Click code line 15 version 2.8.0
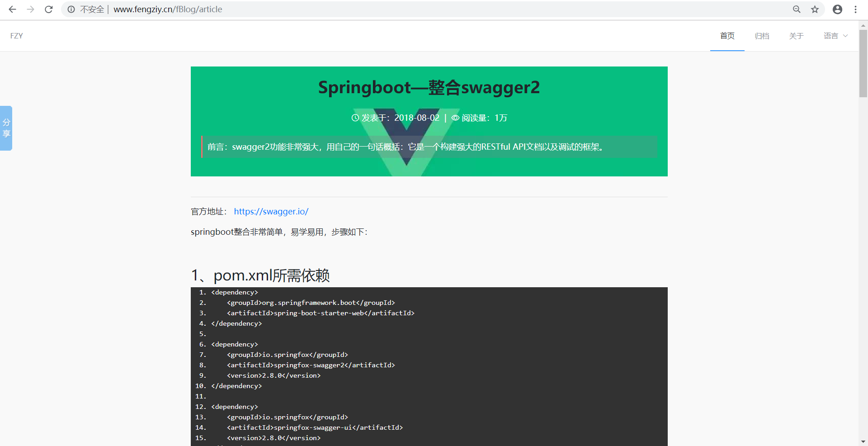The image size is (868, 446). tap(274, 438)
